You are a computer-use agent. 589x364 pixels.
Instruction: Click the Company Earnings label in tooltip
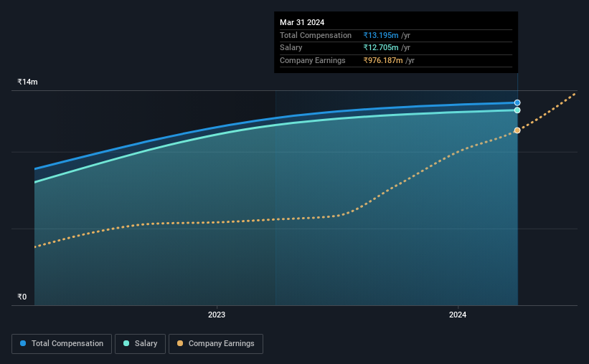313,60
